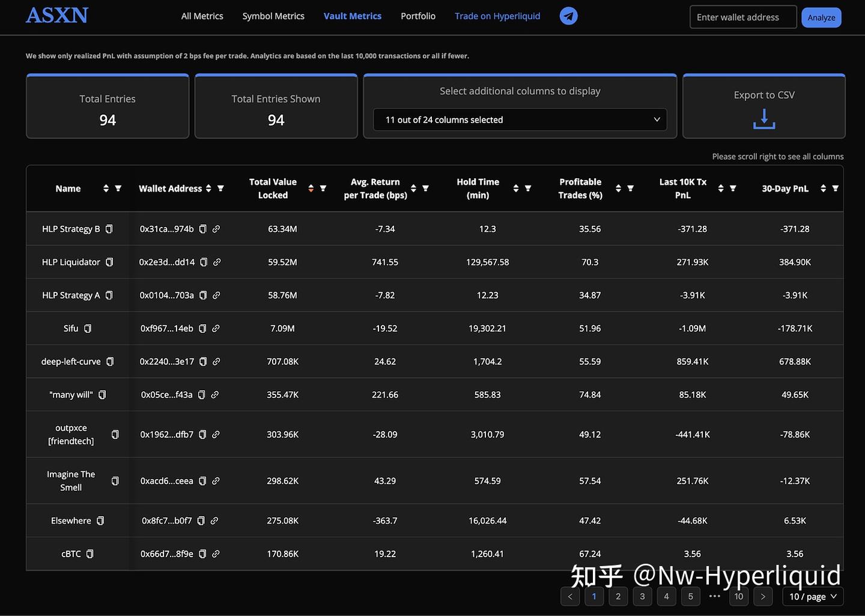
Task: Select the Vault Metrics tab
Action: click(353, 16)
